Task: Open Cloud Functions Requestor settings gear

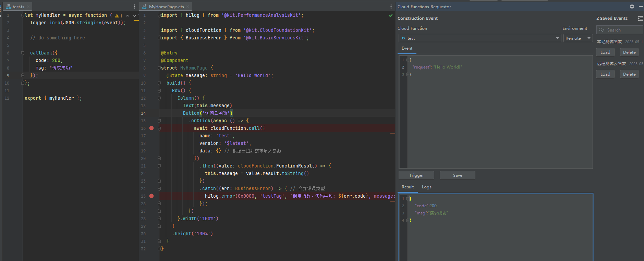Action: [632, 7]
